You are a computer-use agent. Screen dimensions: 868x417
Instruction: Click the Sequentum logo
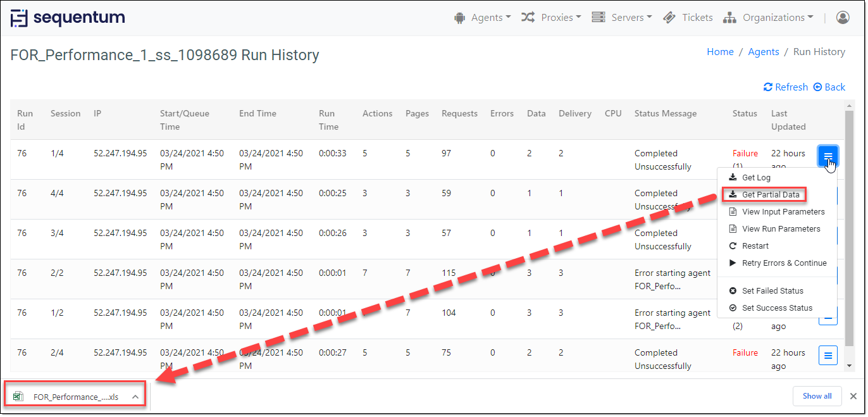[x=68, y=18]
